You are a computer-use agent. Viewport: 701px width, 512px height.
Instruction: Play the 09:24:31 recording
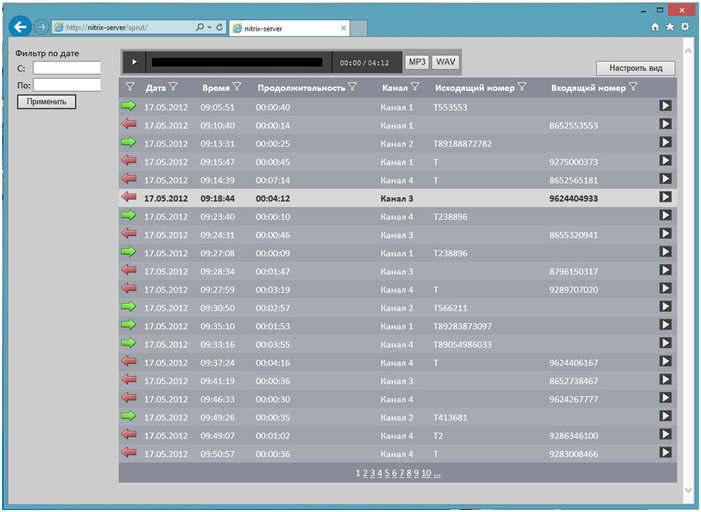point(665,233)
